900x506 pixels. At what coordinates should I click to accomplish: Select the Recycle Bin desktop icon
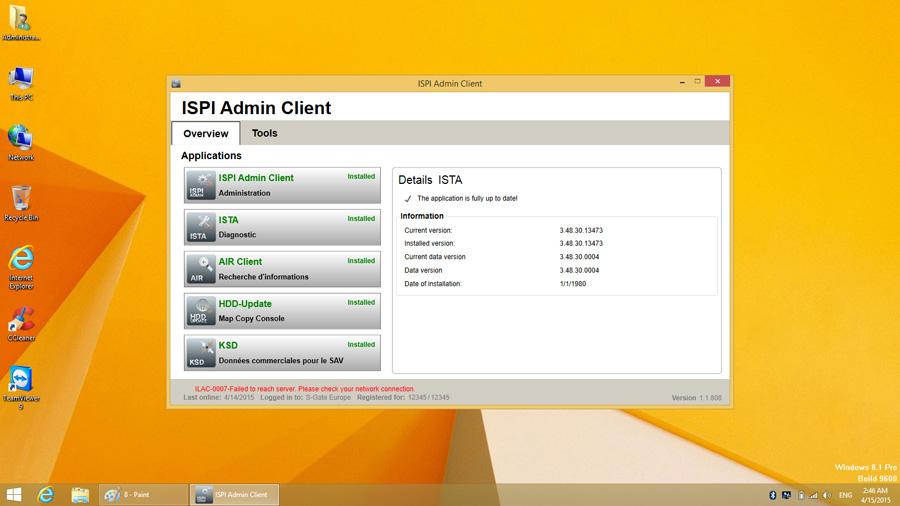(x=21, y=204)
